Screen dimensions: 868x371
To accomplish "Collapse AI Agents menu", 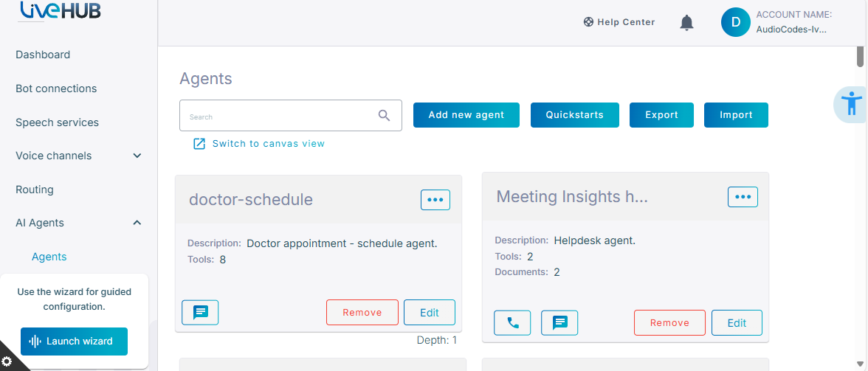I will 137,223.
